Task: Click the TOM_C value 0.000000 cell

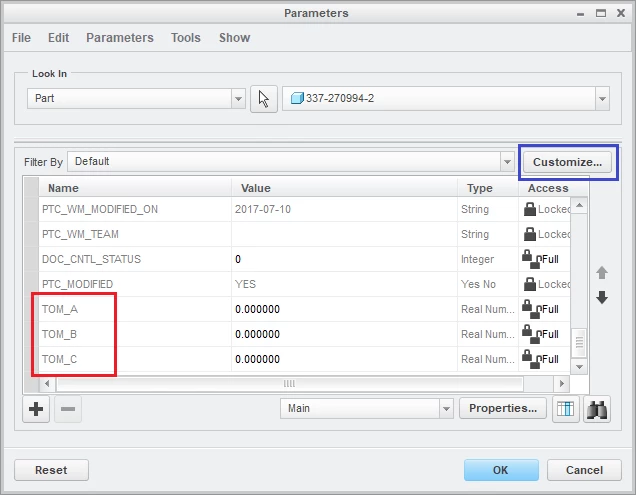Action: pos(344,359)
